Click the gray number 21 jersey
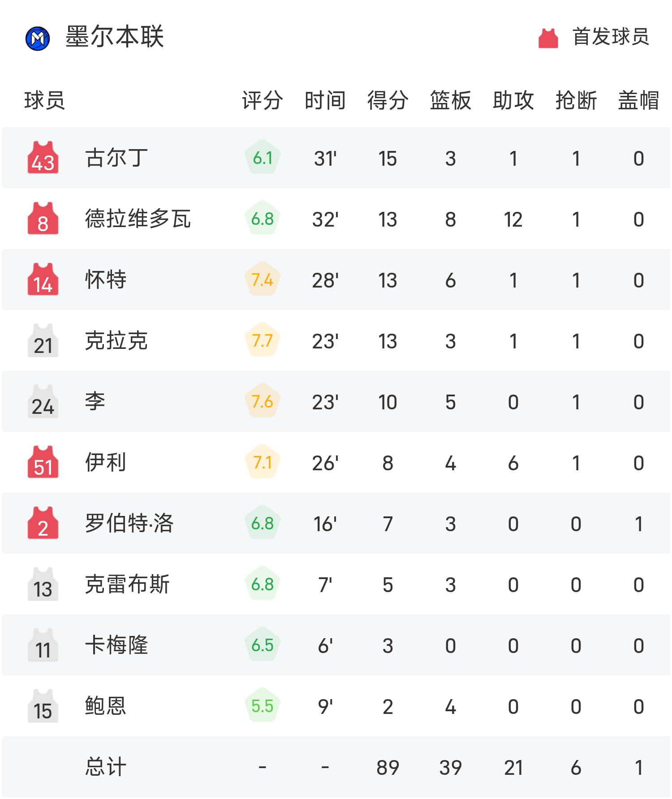This screenshot has height=799, width=672. (43, 341)
